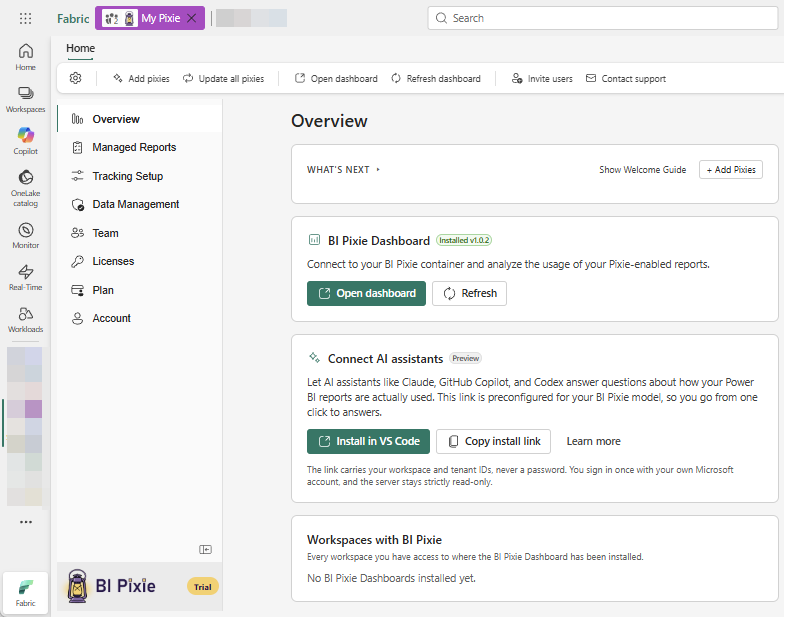Click the Preview badge
Viewport: 794px width, 617px height.
tap(465, 358)
